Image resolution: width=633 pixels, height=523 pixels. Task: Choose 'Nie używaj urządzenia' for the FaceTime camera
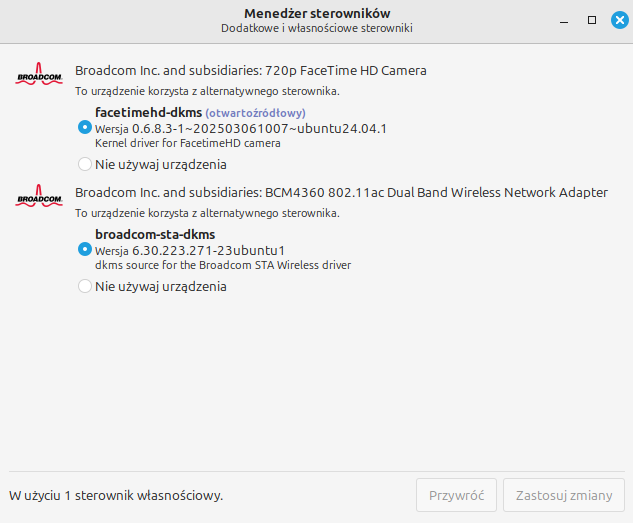(x=85, y=164)
